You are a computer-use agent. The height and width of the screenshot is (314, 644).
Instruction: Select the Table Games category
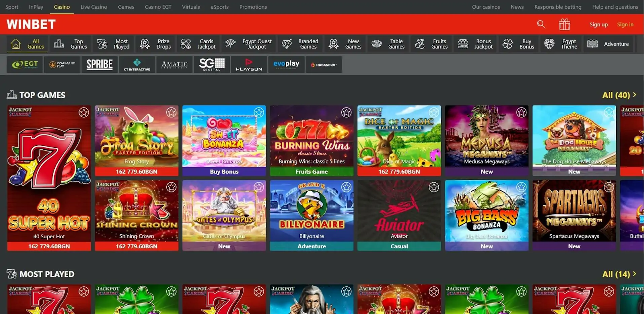click(x=388, y=44)
